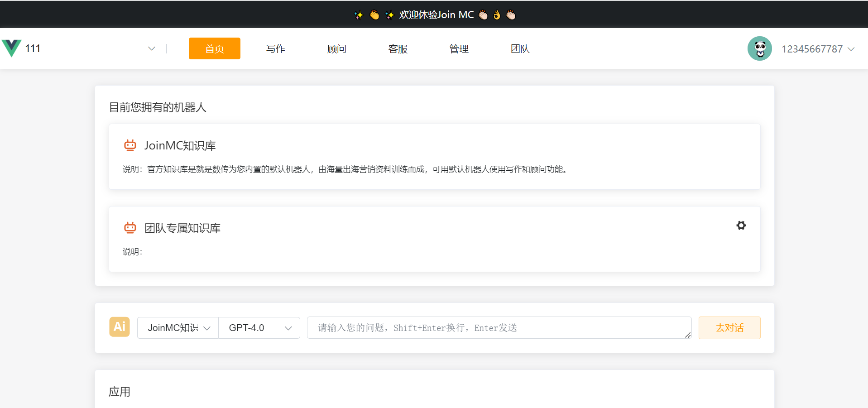The image size is (868, 408).
Task: Focus the question input field
Action: (x=498, y=328)
